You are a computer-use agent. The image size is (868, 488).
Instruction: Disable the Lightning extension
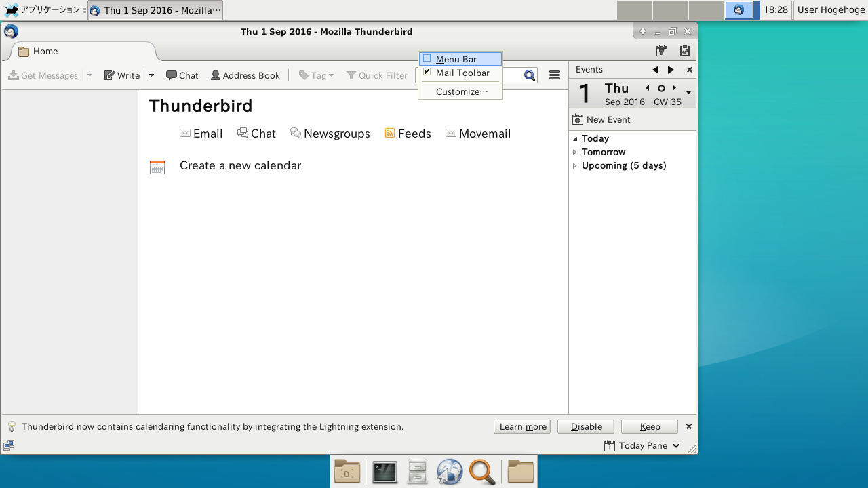586,426
